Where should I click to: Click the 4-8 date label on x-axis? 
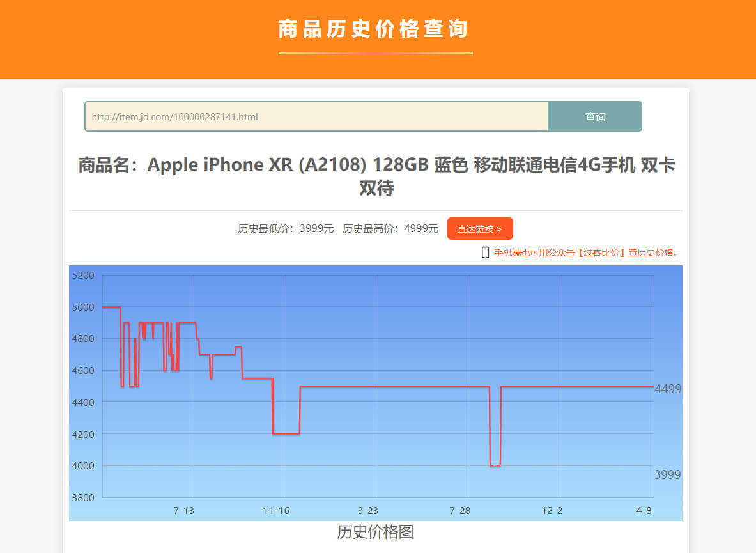[644, 511]
